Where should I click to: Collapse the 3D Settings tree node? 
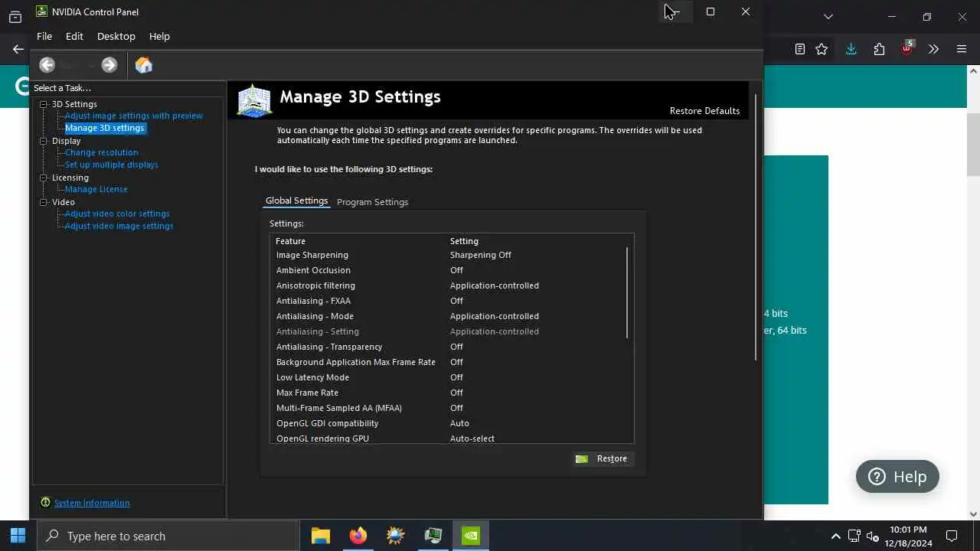44,104
